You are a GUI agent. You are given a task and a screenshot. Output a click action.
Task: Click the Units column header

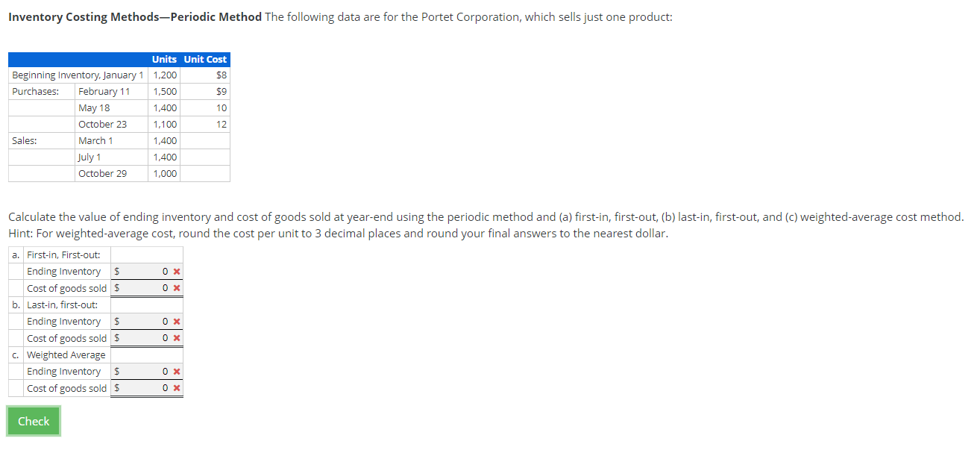click(164, 59)
